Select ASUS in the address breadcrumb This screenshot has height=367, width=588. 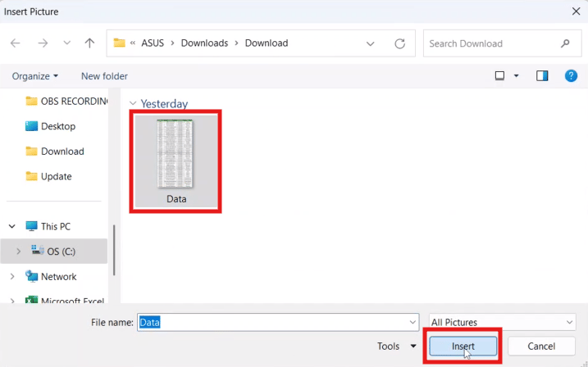[153, 43]
